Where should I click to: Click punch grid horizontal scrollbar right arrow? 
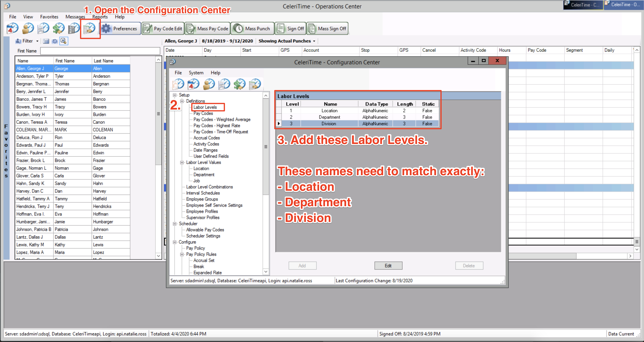630,256
